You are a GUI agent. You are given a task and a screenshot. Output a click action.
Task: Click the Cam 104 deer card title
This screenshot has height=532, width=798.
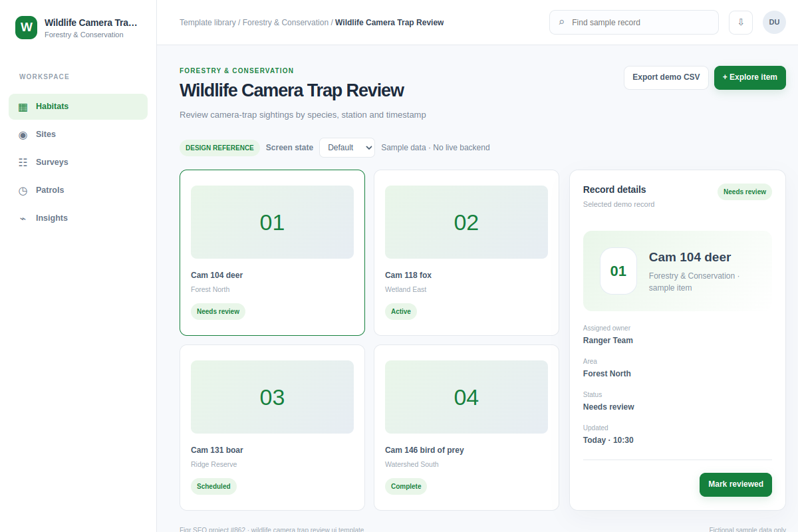[217, 275]
